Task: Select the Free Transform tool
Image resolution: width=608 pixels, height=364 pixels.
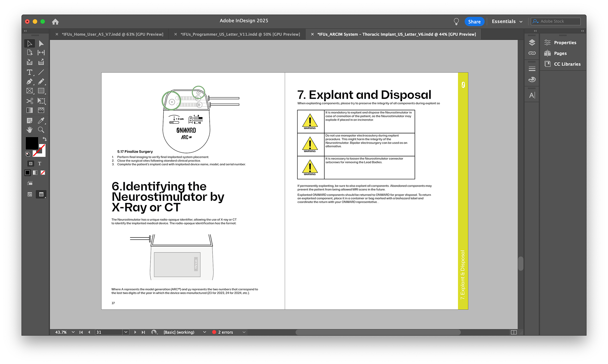Action: 41,101
